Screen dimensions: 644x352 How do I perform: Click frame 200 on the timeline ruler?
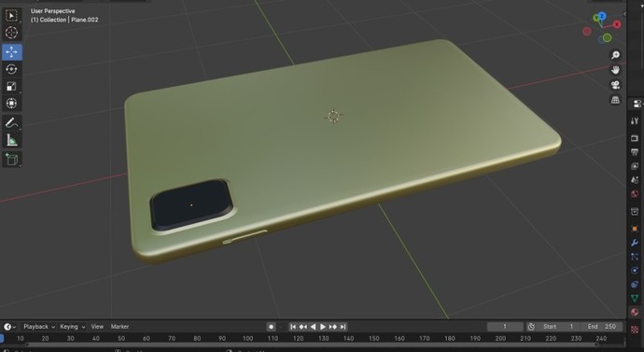pos(500,338)
